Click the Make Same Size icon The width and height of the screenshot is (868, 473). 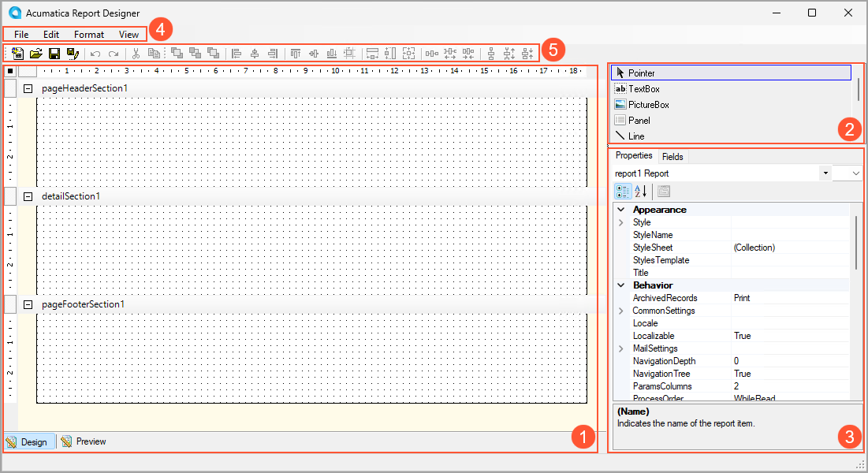[x=408, y=53]
